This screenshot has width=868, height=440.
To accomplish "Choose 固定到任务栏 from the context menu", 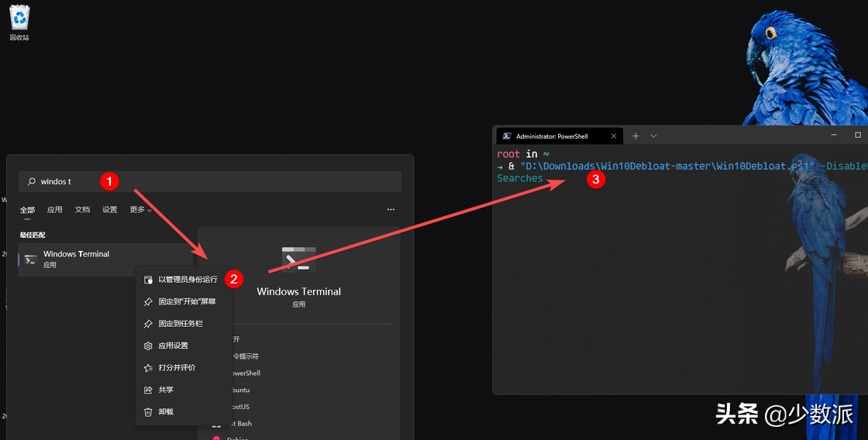I will pos(183,324).
